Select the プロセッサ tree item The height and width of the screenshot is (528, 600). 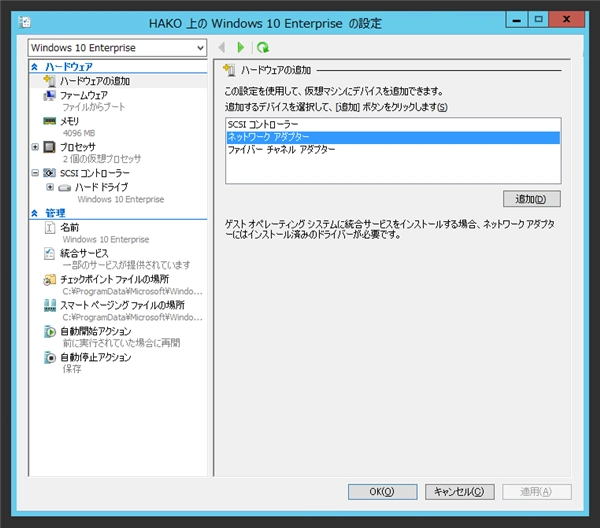click(x=78, y=147)
